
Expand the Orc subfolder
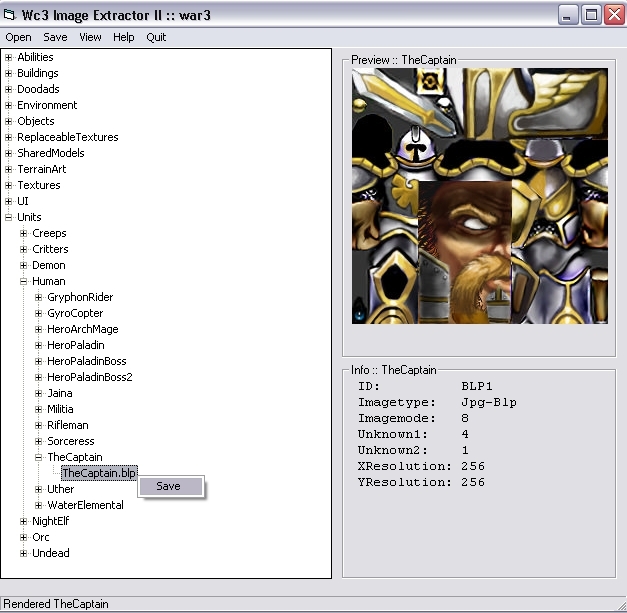(x=24, y=537)
